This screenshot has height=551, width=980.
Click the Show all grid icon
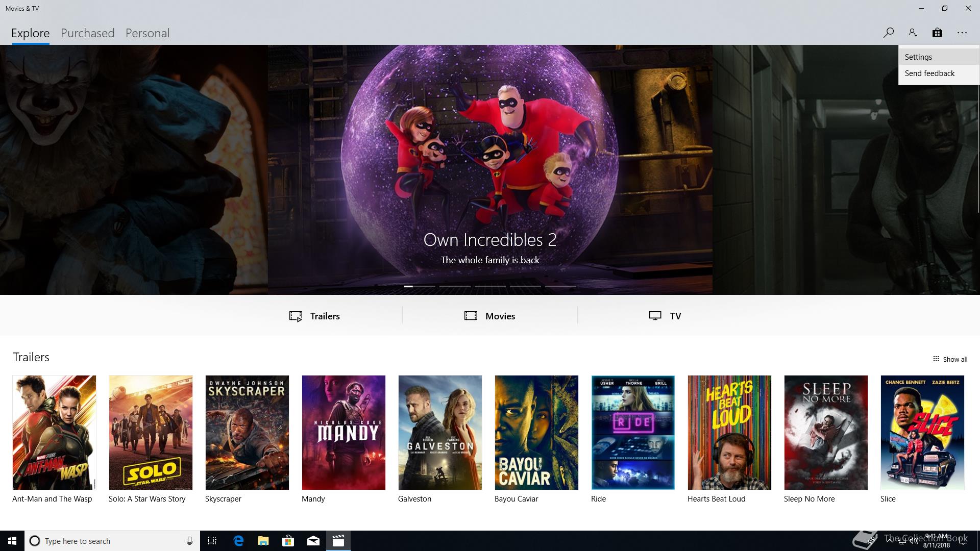[x=936, y=359]
